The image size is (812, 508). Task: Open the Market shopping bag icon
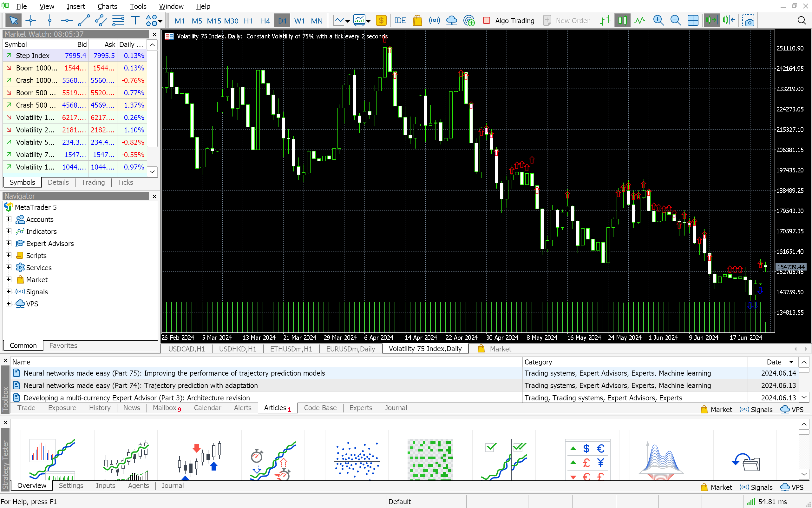417,21
